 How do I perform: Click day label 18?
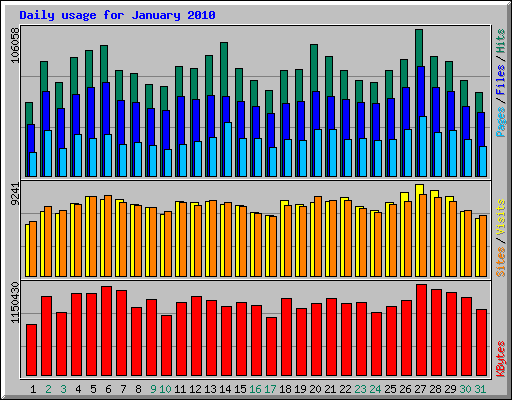tap(285, 389)
